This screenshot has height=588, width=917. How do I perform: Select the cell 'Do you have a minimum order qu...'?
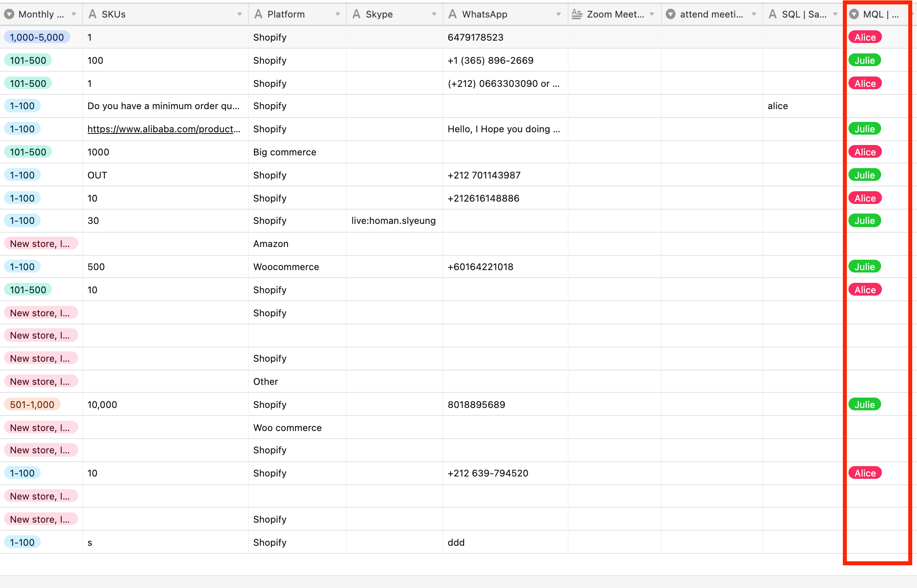pyautogui.click(x=165, y=106)
